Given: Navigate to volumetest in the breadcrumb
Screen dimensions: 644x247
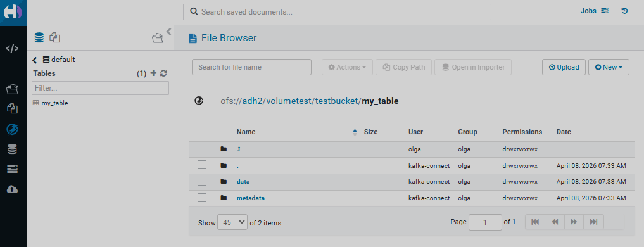Looking at the screenshot, I should [289, 101].
